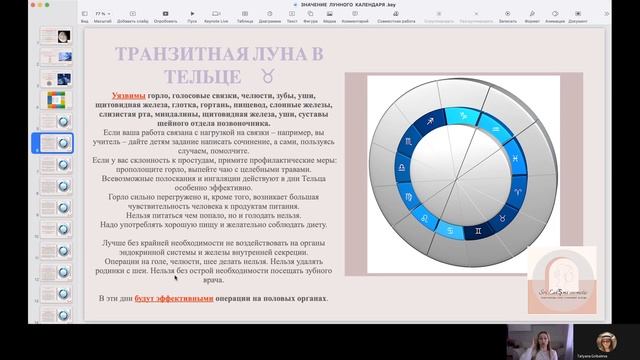Click the slide title ТРАНЗИТНАЯ ЛУНА В ТЕЛЬЦЕ

coord(219,65)
